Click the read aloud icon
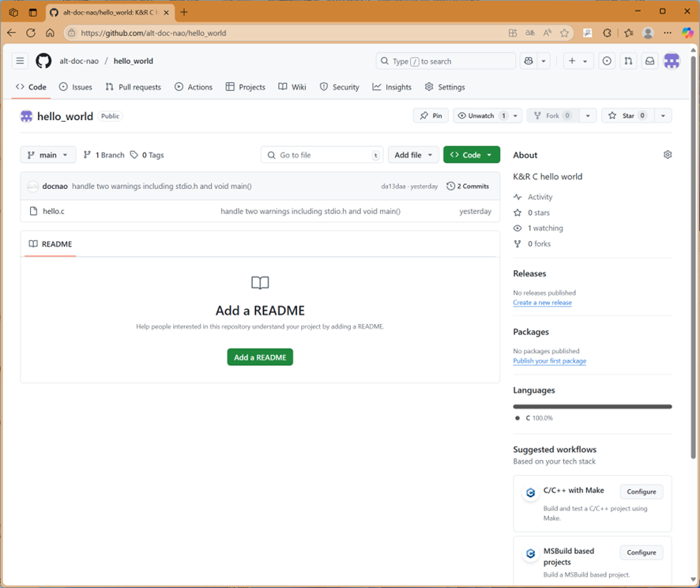This screenshot has height=588, width=700. 548,32
